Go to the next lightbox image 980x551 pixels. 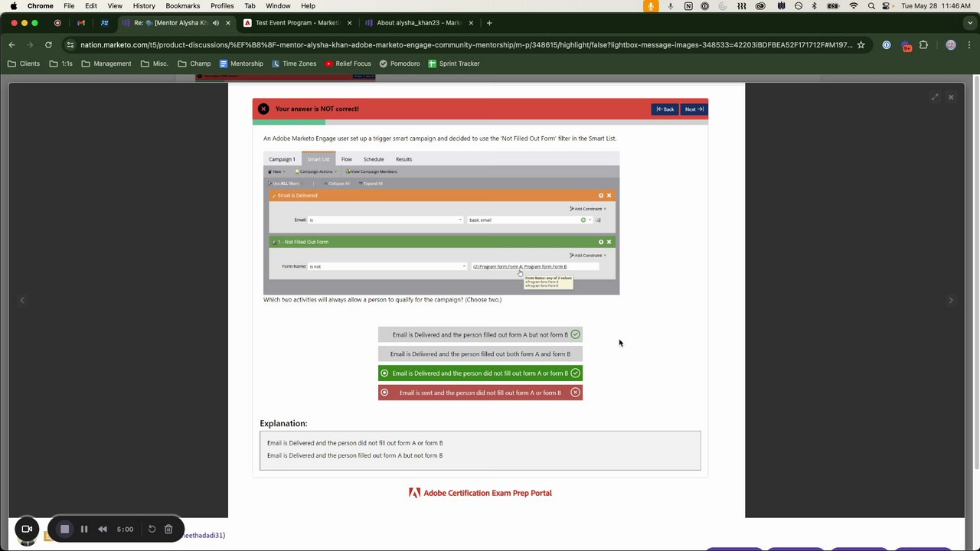(951, 300)
